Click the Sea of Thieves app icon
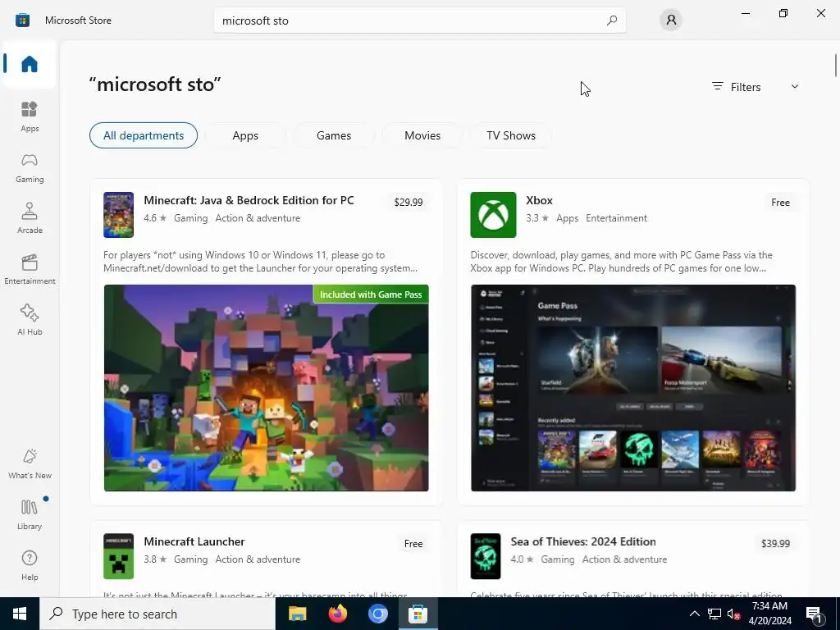 [x=486, y=556]
